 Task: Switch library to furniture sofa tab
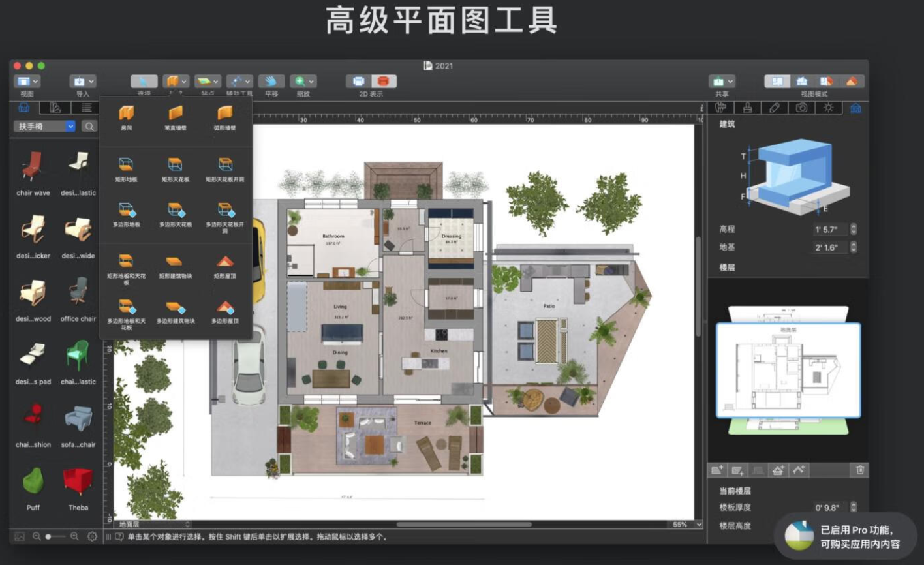pos(24,108)
